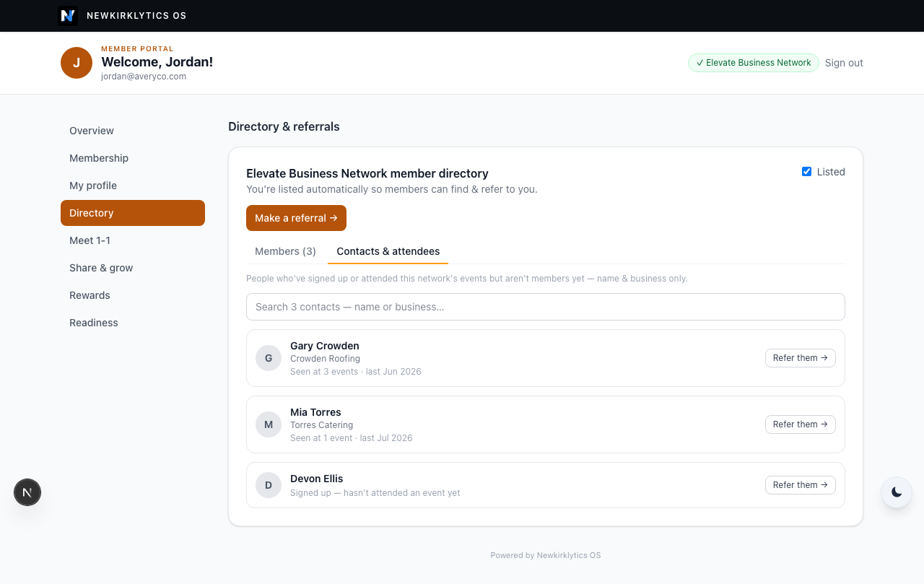The image size is (924, 584).
Task: Click Devon Ellis name text
Action: pos(317,479)
